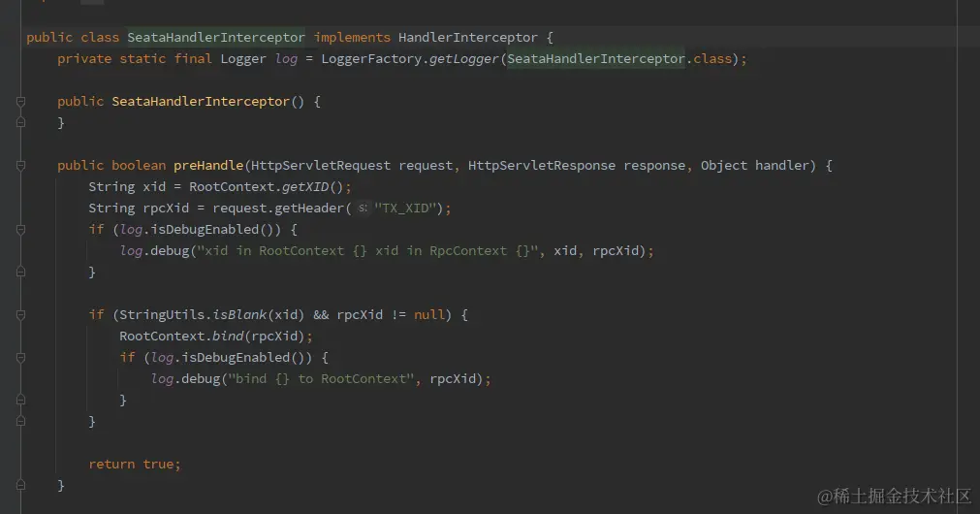The image size is (980, 514).
Task: Click StringUtils in the if condition
Action: [x=162, y=314]
